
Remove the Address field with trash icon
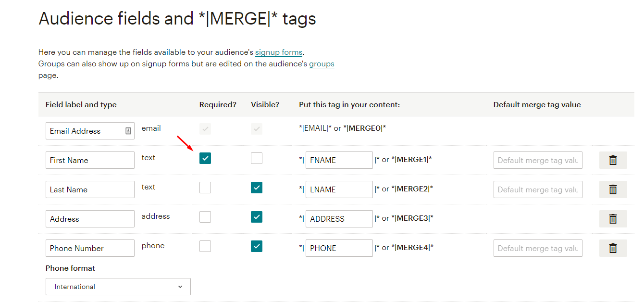(x=613, y=219)
